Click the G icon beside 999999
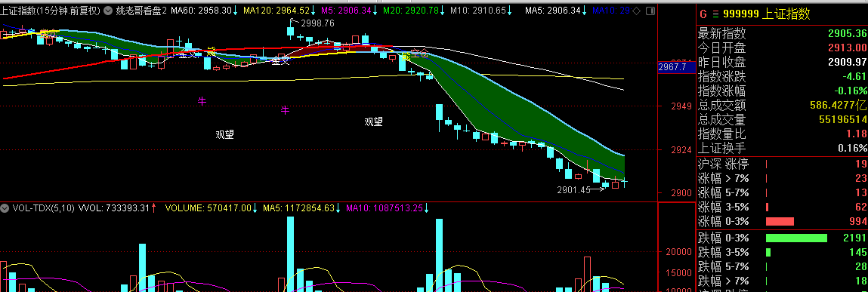868x292 pixels. pyautogui.click(x=703, y=14)
